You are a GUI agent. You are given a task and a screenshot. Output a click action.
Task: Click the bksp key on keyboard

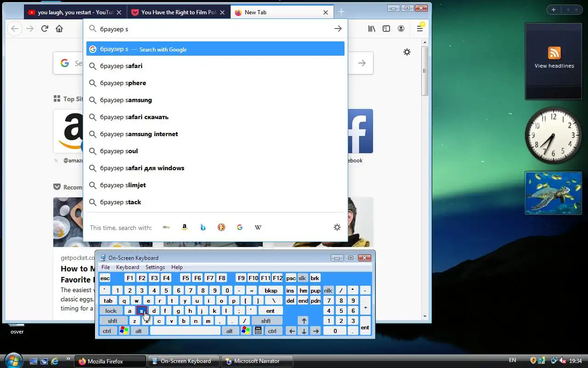click(271, 291)
